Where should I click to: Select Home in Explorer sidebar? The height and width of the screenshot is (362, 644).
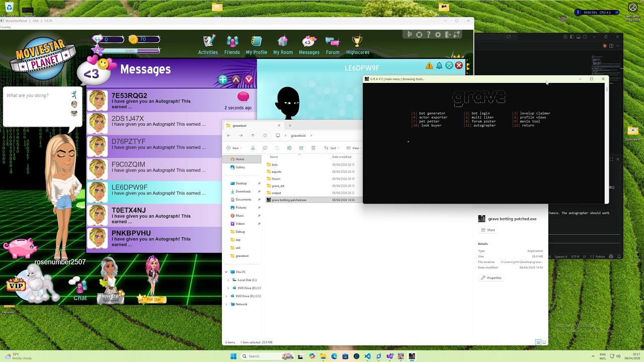[x=242, y=159]
